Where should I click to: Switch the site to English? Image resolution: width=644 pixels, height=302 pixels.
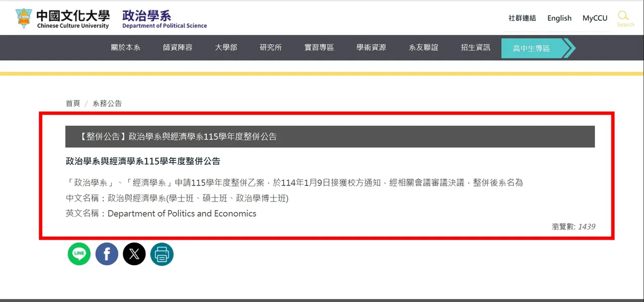[x=559, y=18]
